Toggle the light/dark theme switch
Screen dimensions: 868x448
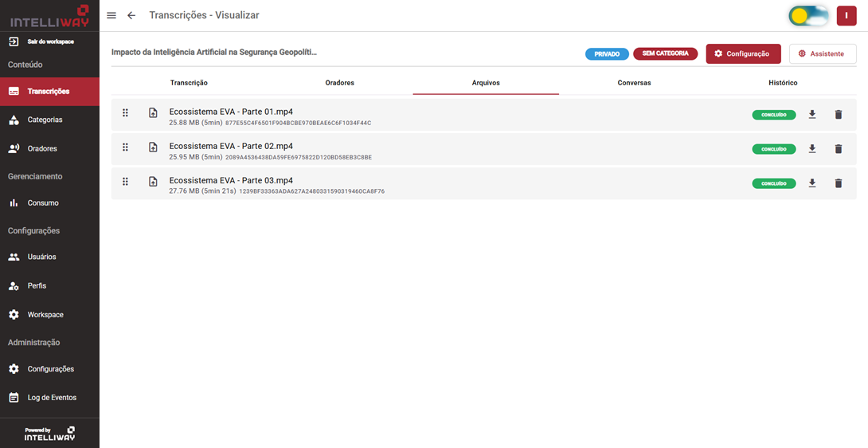point(808,16)
